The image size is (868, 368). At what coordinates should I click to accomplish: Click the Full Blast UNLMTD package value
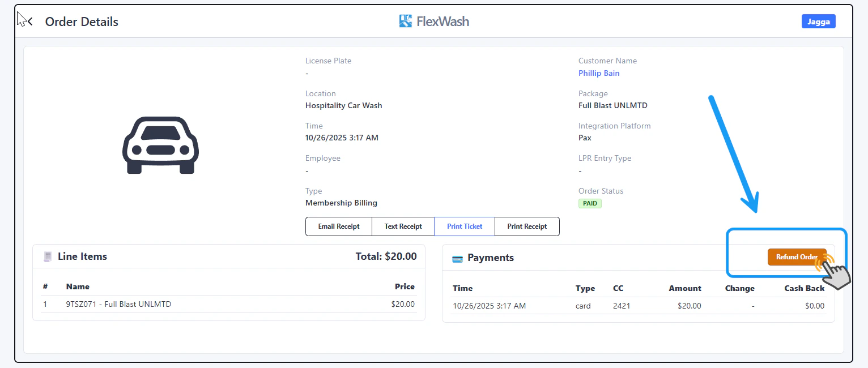click(613, 105)
